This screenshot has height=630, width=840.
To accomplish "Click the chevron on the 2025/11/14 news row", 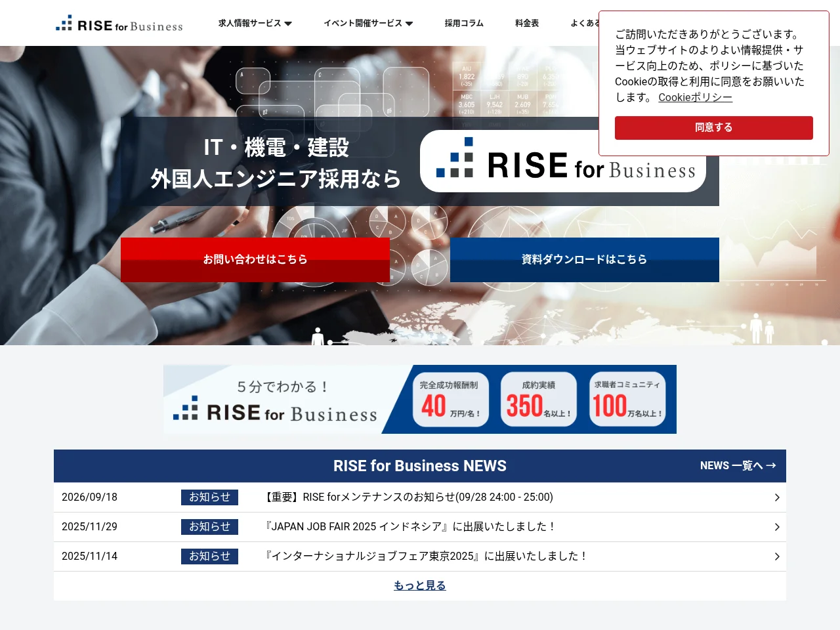I will pyautogui.click(x=777, y=556).
